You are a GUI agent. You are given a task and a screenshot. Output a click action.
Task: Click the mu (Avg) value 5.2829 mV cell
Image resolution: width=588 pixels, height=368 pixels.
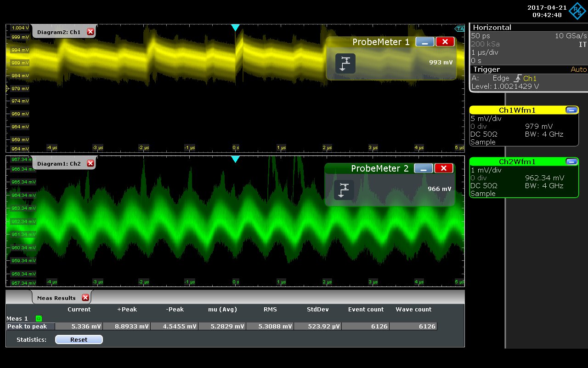point(222,327)
